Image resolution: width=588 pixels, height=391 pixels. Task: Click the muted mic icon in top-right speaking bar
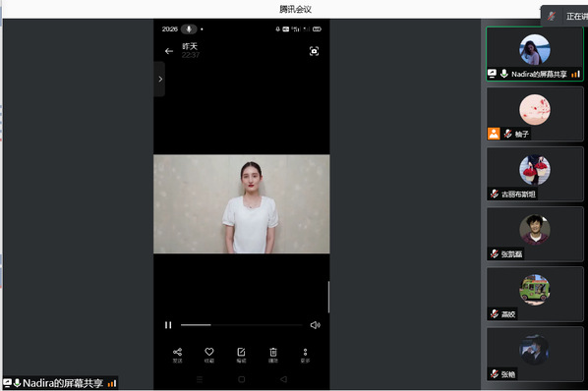[552, 16]
